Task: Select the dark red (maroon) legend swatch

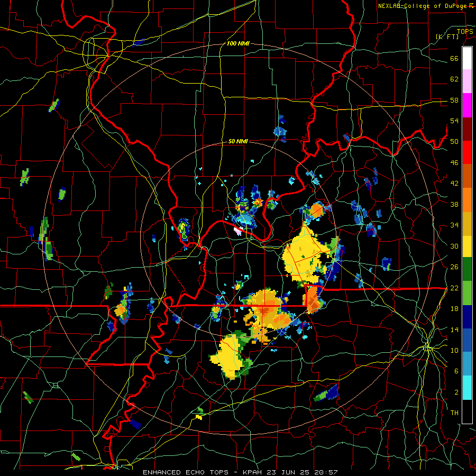Action: [x=467, y=129]
